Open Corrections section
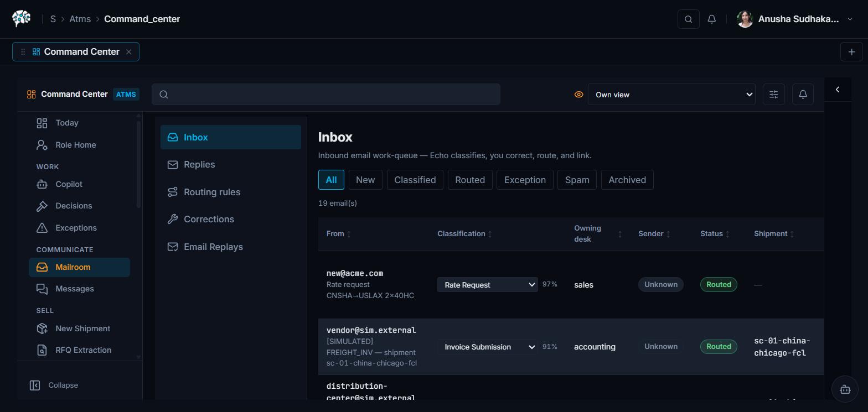 231,219
